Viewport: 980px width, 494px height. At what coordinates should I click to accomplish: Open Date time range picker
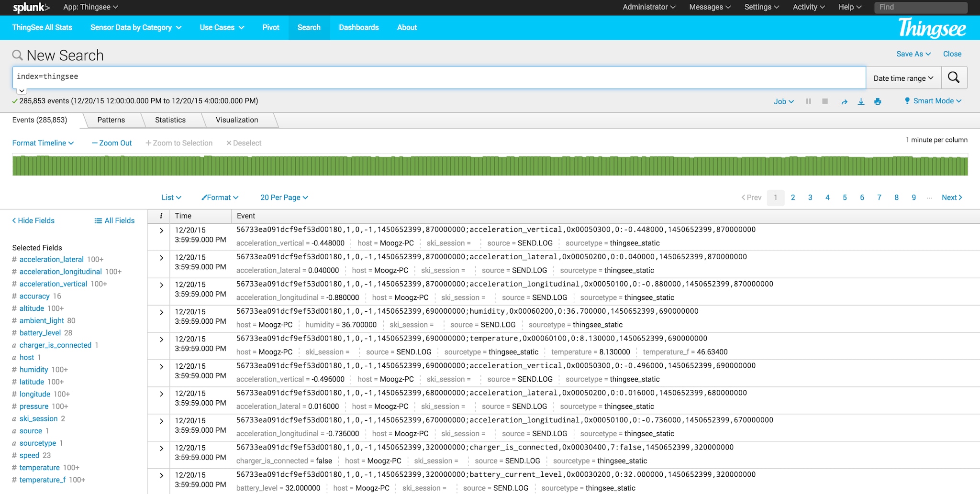pos(903,78)
